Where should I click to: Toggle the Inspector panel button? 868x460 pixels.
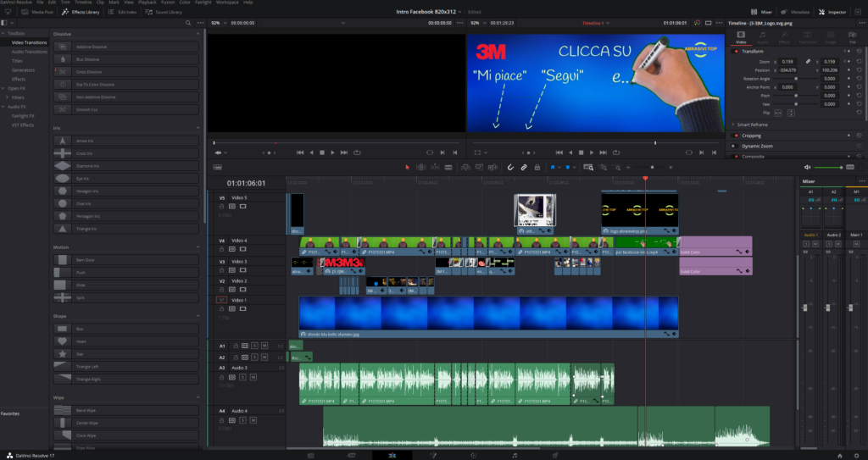click(832, 12)
